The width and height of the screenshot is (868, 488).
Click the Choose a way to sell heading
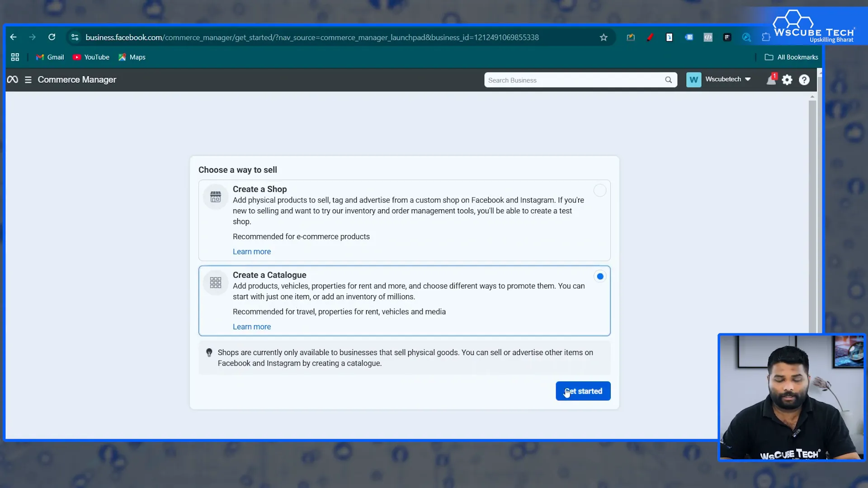point(238,170)
